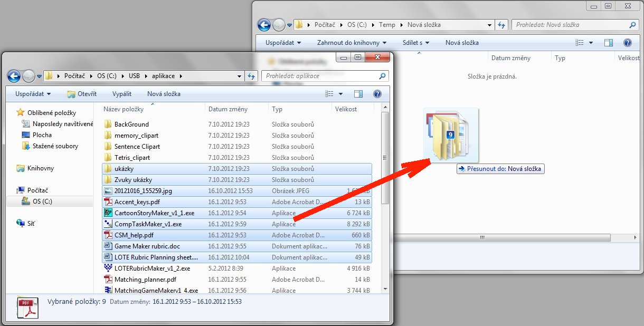Expand the view options arrow in the aplikace window
The image size is (644, 326).
[340, 94]
